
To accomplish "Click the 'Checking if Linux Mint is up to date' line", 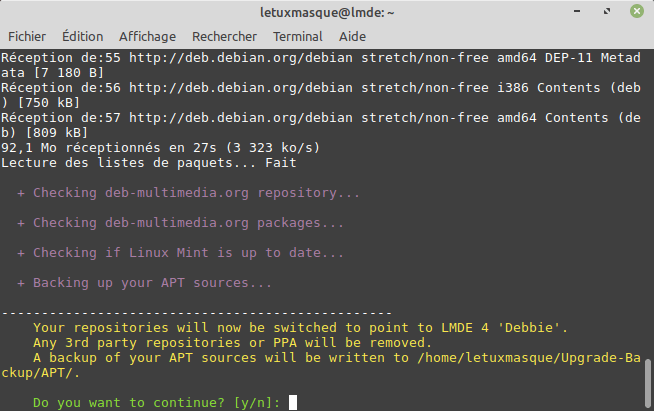I will [x=188, y=253].
